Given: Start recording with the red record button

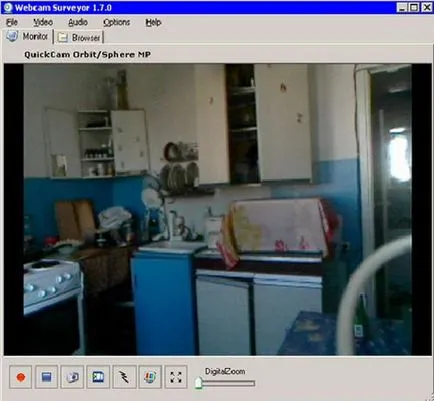Looking at the screenshot, I should [x=21, y=377].
